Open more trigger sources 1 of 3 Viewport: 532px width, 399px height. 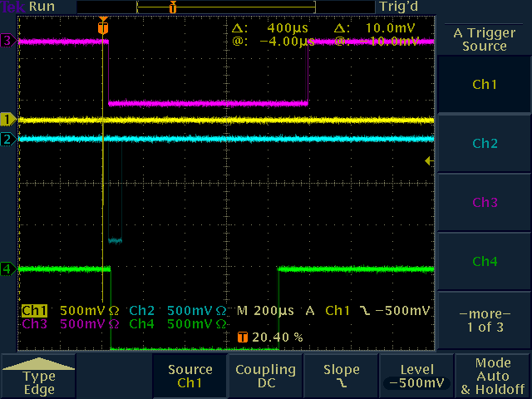point(484,320)
